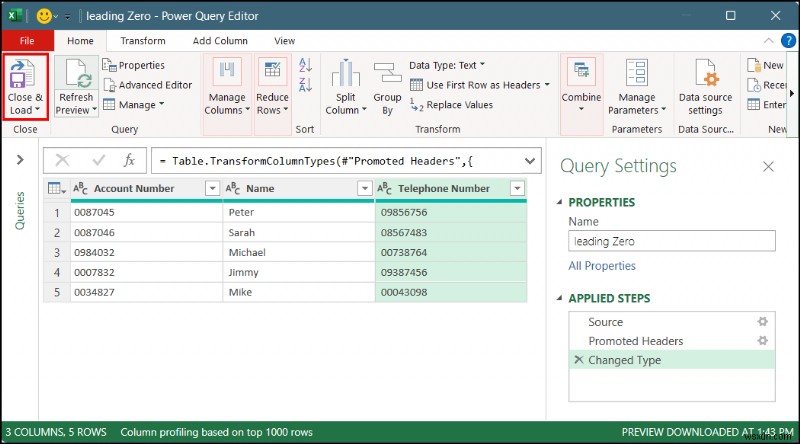Collapse the PROPERTIES section
The image size is (800, 444).
560,202
